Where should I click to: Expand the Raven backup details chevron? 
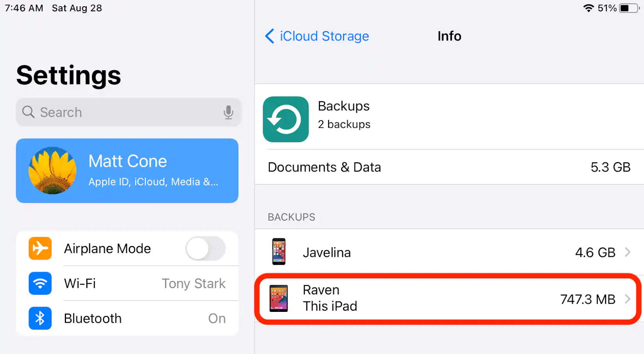[x=628, y=299]
